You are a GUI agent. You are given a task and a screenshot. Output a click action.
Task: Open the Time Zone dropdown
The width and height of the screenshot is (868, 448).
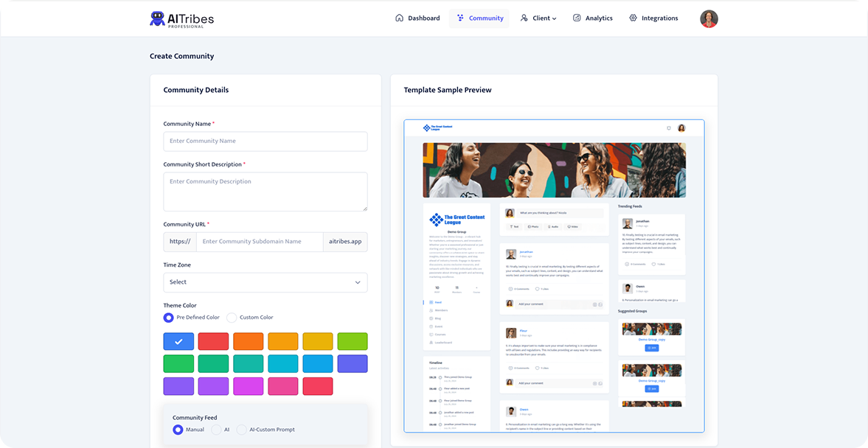(x=265, y=282)
